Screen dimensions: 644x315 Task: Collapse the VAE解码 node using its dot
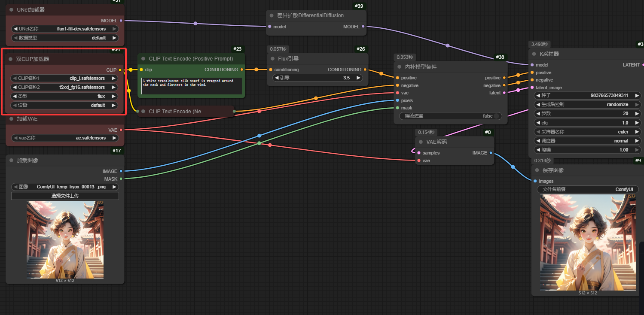pyautogui.click(x=421, y=142)
